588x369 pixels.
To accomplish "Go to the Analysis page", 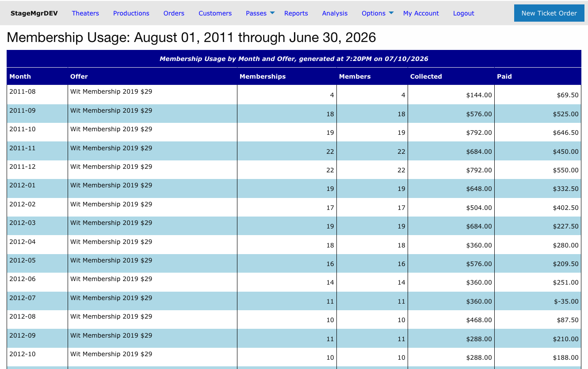I will 335,13.
